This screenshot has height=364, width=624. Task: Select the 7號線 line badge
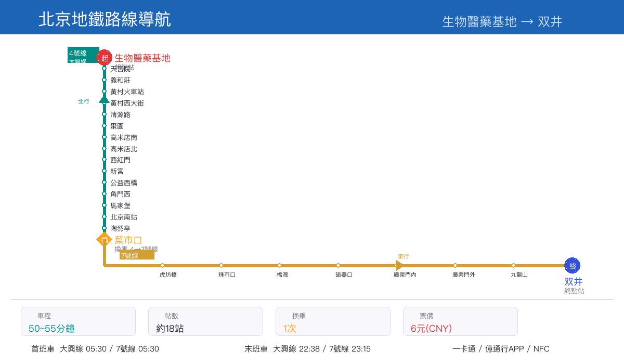point(137,255)
